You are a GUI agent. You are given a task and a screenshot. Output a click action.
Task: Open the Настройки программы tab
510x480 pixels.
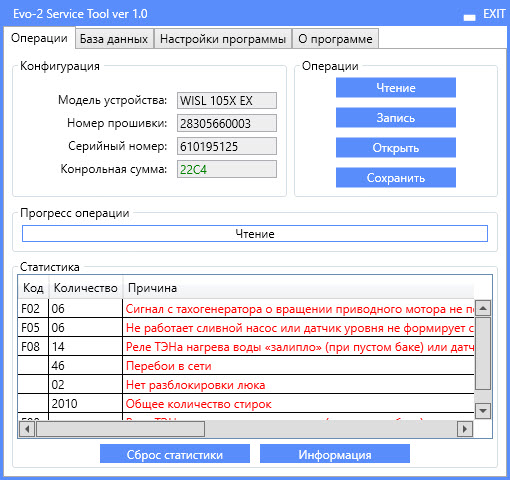223,39
